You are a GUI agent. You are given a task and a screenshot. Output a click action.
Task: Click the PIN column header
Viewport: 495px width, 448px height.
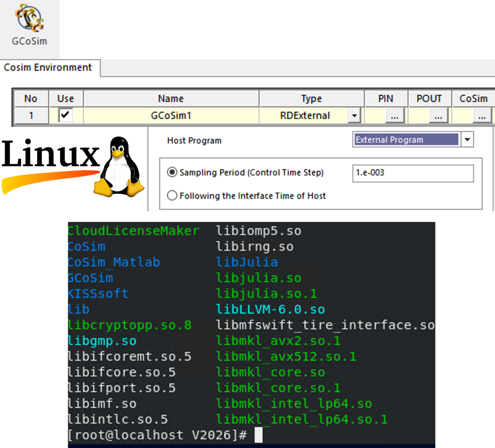pos(386,99)
